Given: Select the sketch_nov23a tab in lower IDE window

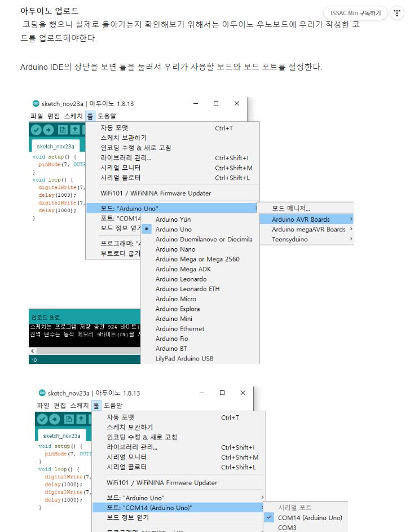Looking at the screenshot, I should click(x=61, y=436).
